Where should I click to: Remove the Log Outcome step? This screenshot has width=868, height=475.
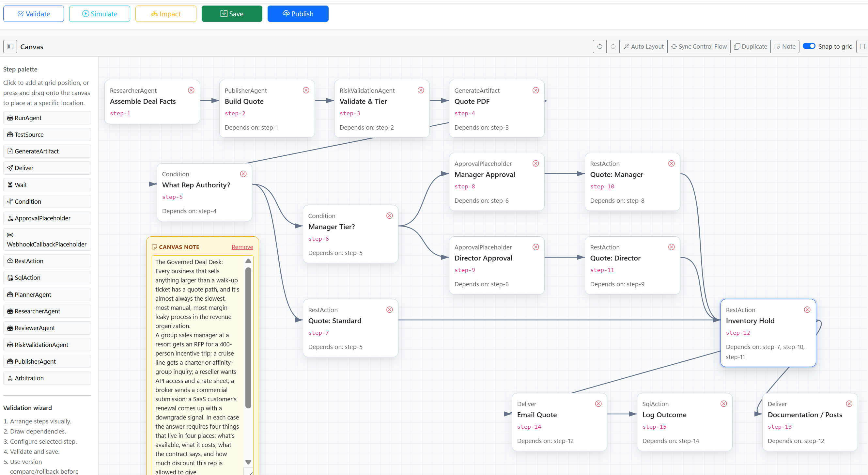pos(724,404)
